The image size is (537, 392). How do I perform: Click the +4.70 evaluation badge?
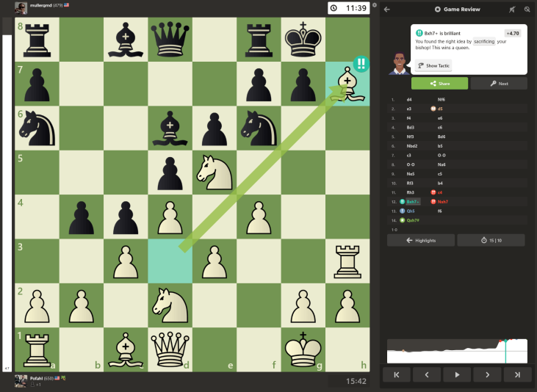pos(513,34)
